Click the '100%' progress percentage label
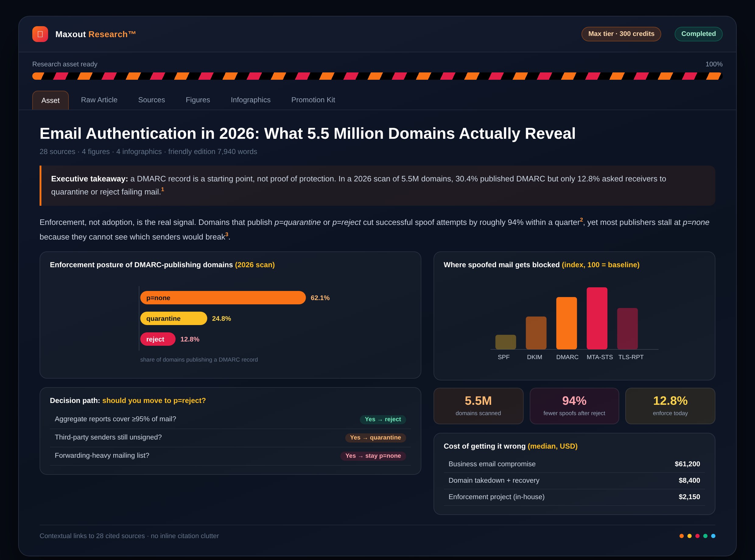This screenshot has width=755, height=560. 714,64
